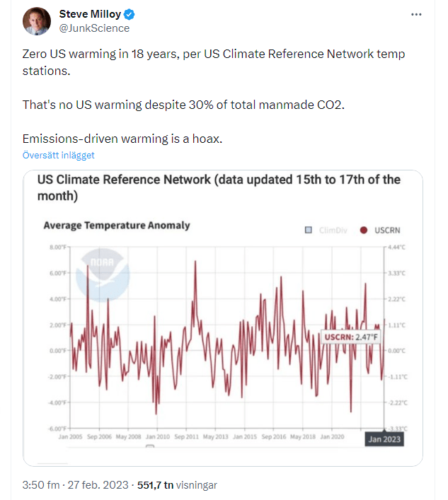Click the blue verified badge
448x500 pixels.
coord(131,15)
